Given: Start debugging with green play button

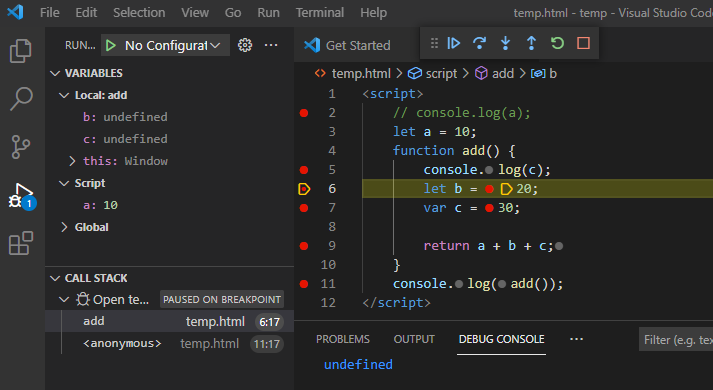Looking at the screenshot, I should 110,45.
